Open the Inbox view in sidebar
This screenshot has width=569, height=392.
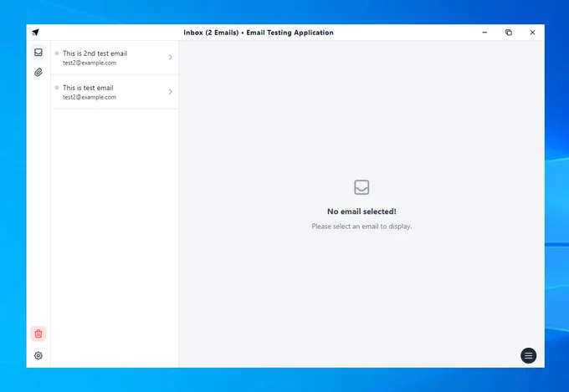38,53
